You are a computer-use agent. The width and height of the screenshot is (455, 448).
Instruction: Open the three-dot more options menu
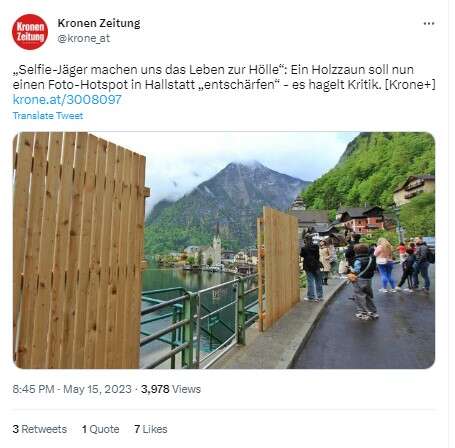click(x=429, y=24)
